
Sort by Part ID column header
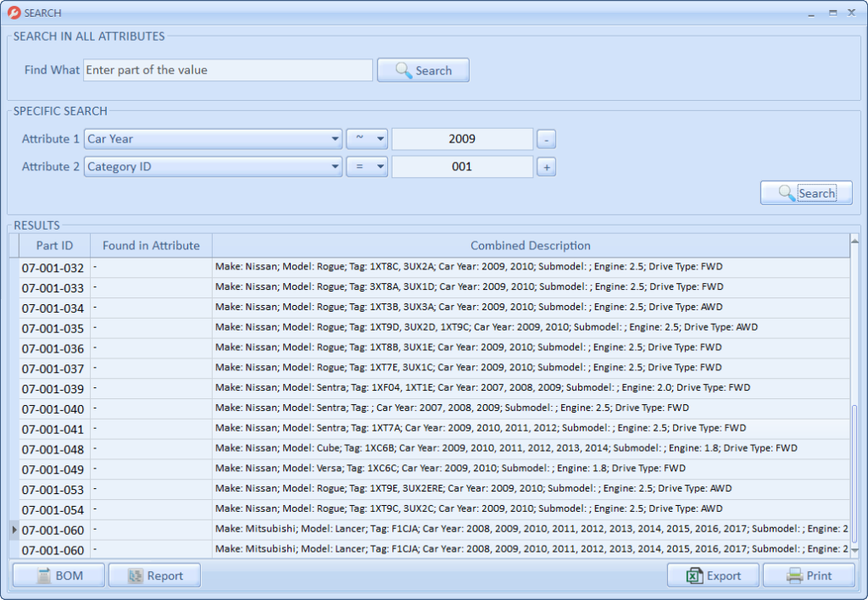54,246
